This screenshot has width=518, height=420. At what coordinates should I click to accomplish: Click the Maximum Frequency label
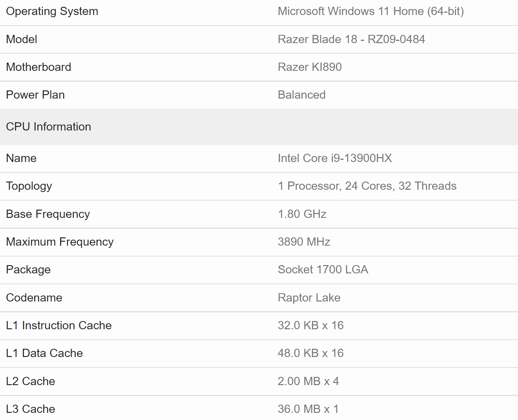pyautogui.click(x=60, y=242)
